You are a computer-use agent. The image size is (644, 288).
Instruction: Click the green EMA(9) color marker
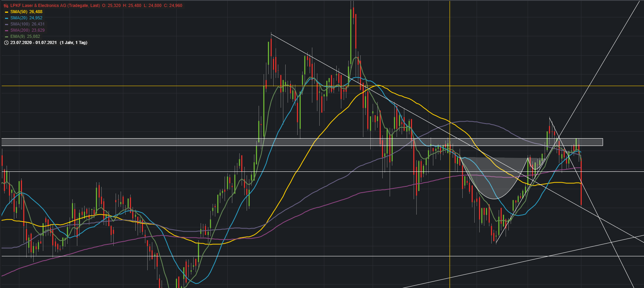coord(7,37)
